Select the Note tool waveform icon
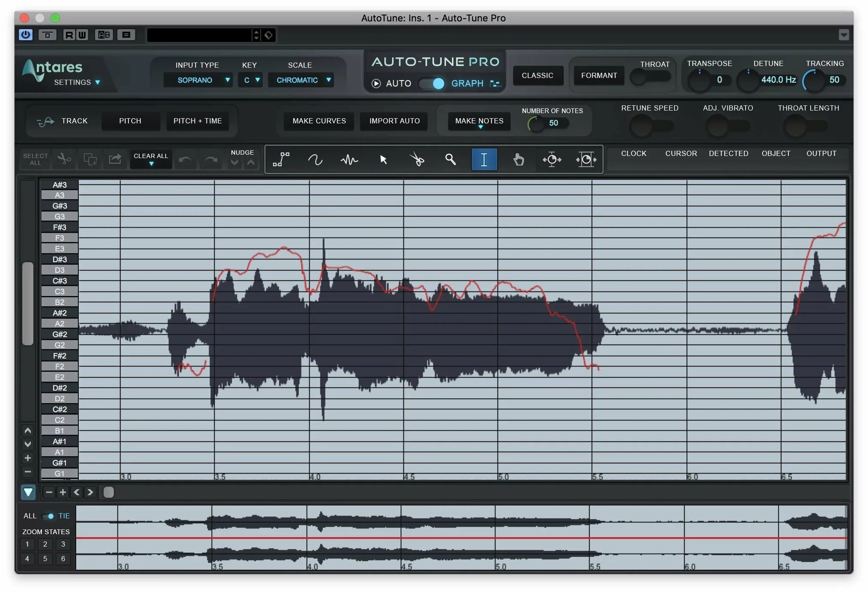The image size is (868, 592). coord(349,160)
